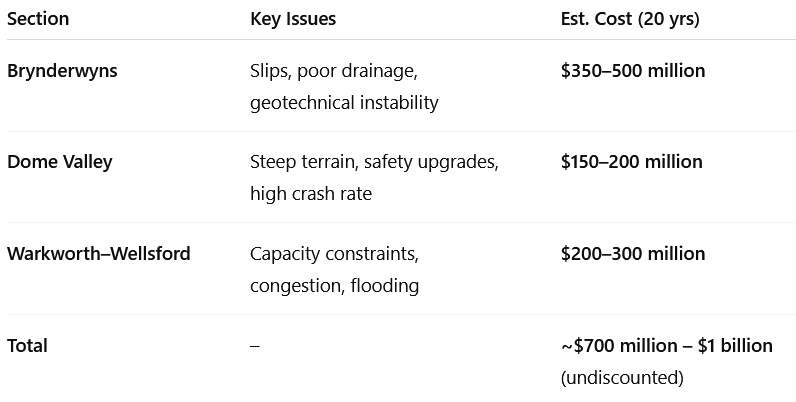The width and height of the screenshot is (796, 402).
Task: Click 'Steep terrain, safety upgrades,' text
Action: (x=375, y=162)
